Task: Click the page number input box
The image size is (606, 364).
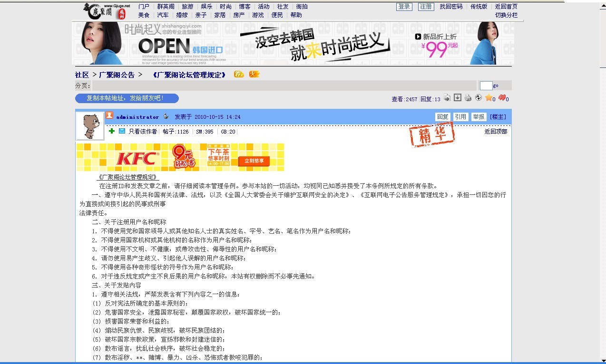Action: point(486,86)
